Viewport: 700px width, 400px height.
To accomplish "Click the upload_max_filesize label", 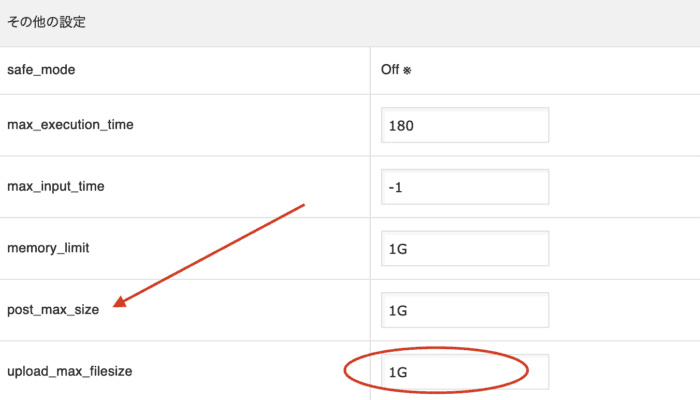I will tap(70, 371).
